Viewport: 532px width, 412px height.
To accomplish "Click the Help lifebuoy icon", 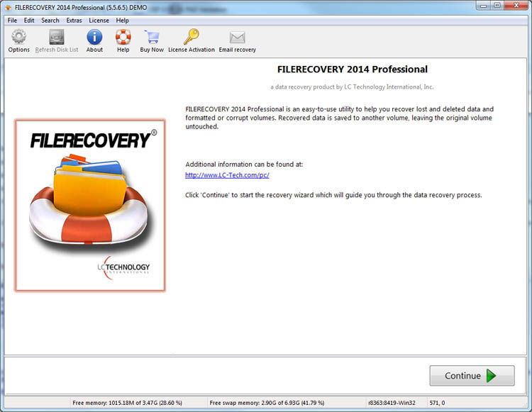I will pyautogui.click(x=123, y=37).
